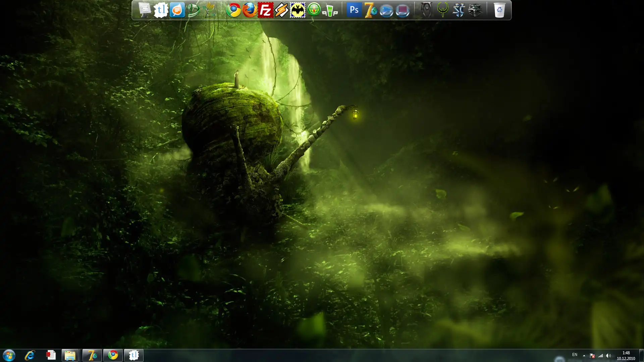Open the green equalizer bars dock icon

[330, 11]
